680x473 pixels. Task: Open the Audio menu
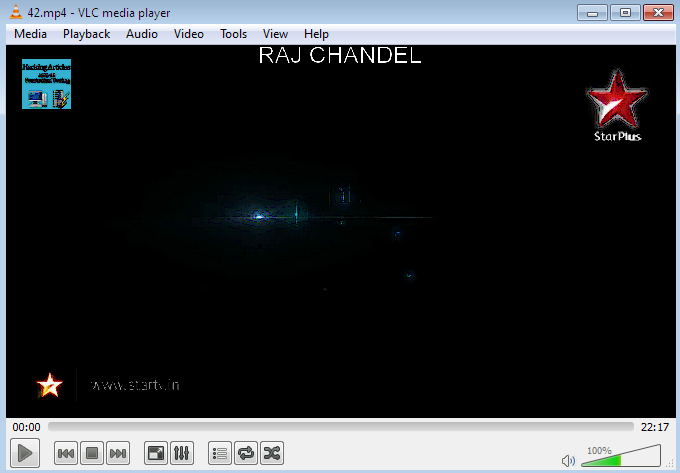click(142, 34)
